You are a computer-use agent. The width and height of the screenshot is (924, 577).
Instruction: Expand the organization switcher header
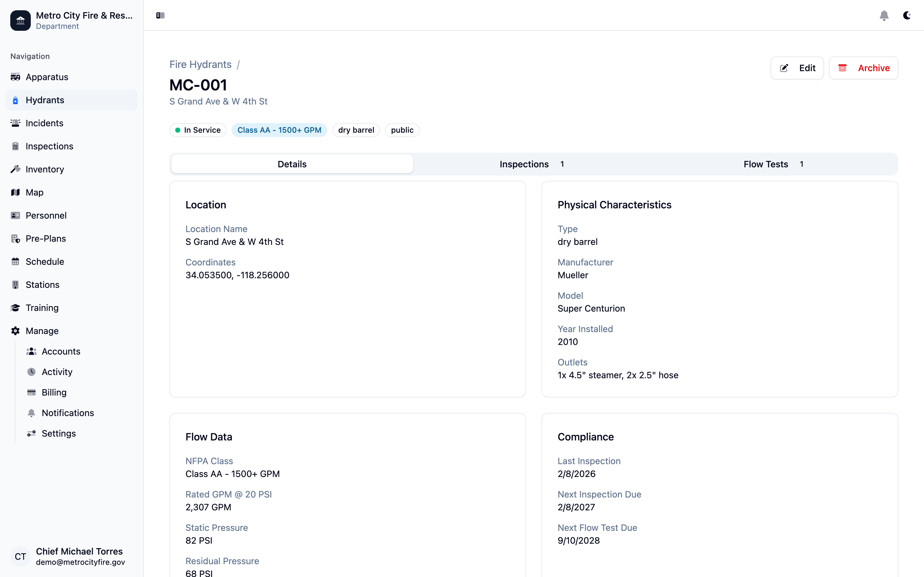click(72, 20)
